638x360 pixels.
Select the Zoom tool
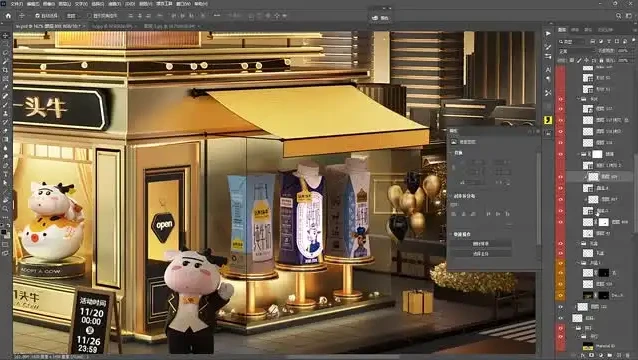(x=5, y=209)
